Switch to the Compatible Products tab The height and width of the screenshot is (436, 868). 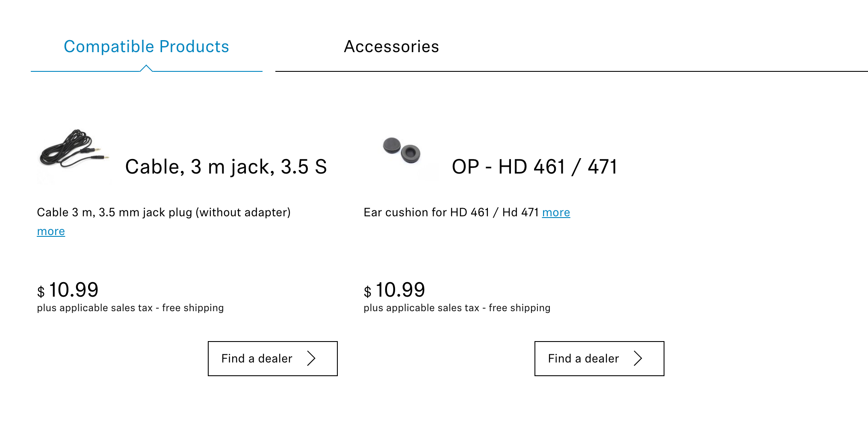(x=146, y=47)
